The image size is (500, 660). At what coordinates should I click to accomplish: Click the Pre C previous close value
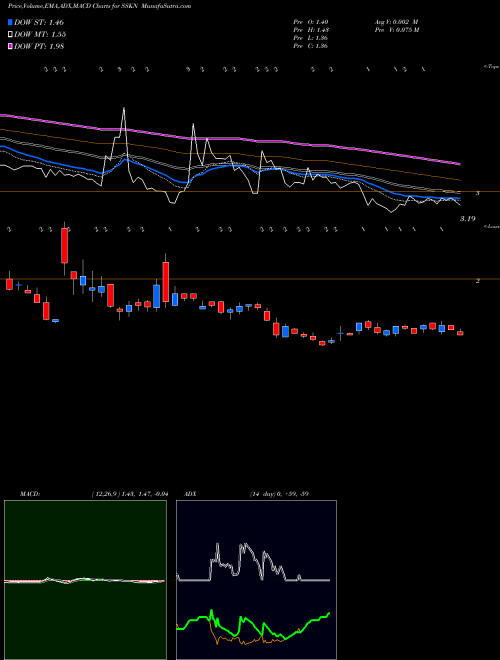pos(311,46)
